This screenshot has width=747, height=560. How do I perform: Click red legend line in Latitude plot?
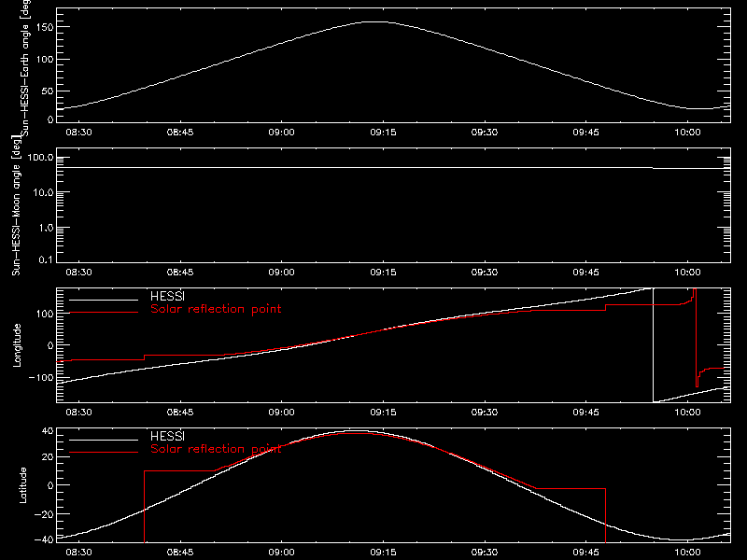pyautogui.click(x=104, y=452)
